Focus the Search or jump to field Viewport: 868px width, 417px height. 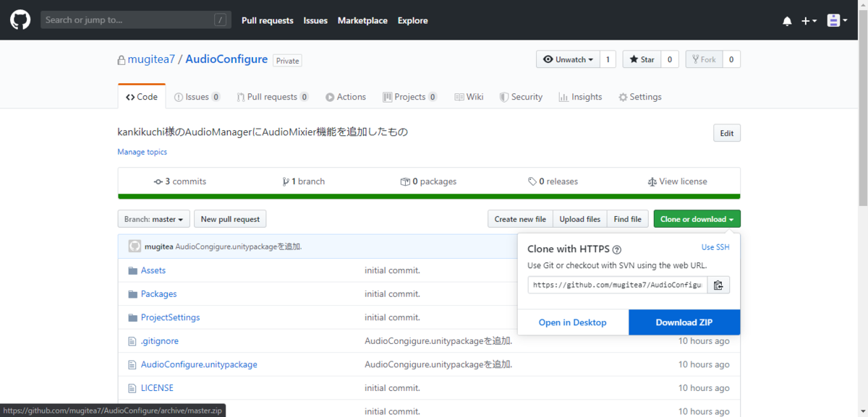tap(135, 20)
